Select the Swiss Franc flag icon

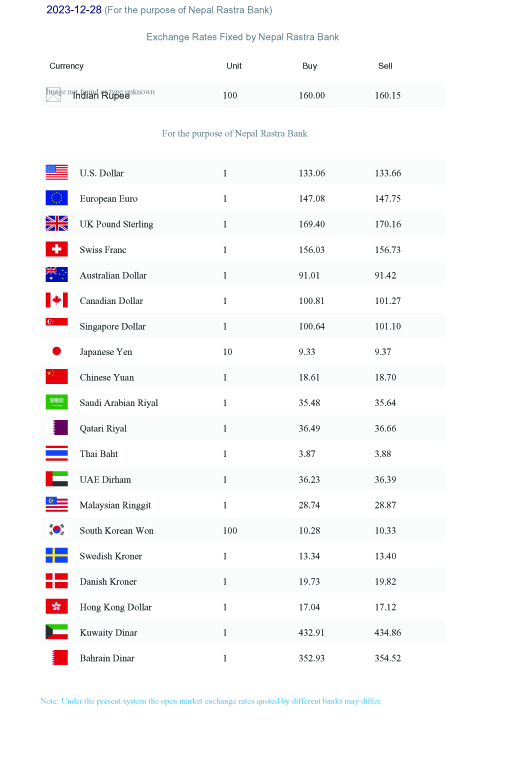pos(57,249)
